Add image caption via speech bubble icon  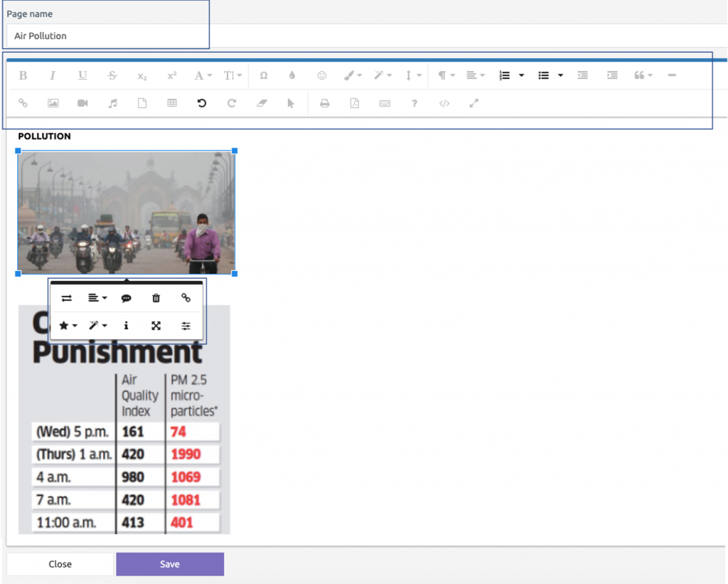coord(127,299)
